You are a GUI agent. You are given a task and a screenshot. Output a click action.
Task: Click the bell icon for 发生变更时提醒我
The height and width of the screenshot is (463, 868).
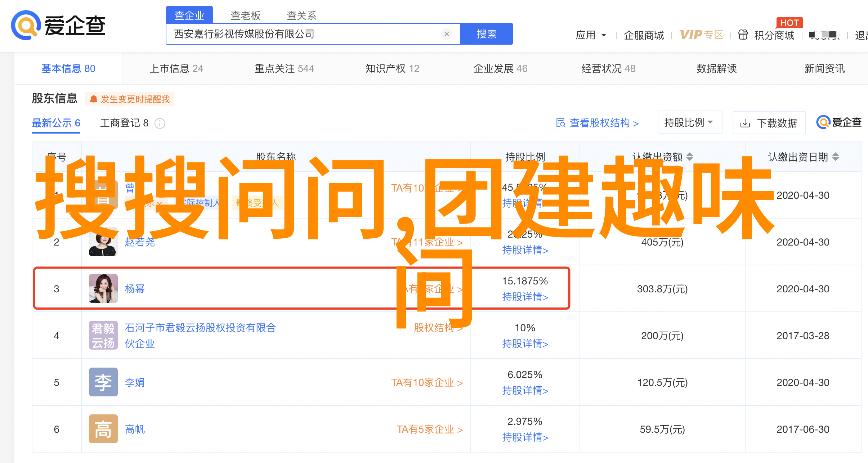pos(94,99)
